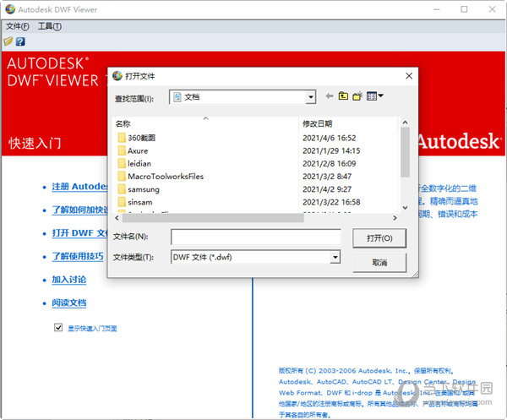Open the view menu icon in dialog
The height and width of the screenshot is (420, 507).
point(374,96)
